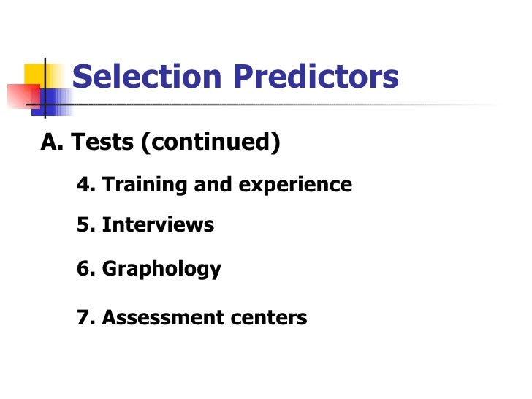Click the 7. Assessment centers item
Image resolution: width=532 pixels, height=399 pixels.
tap(191, 318)
